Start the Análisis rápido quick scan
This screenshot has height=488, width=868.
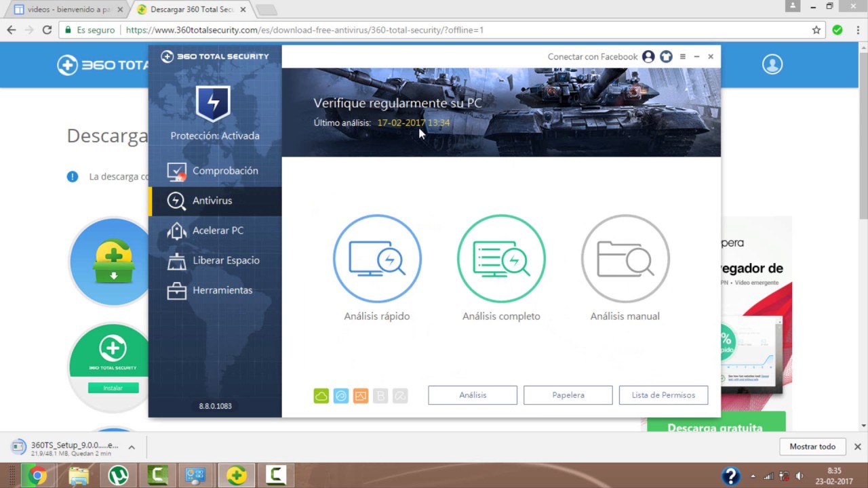click(377, 258)
